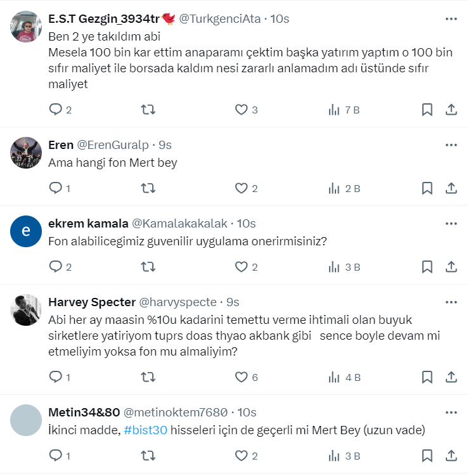Bookmark ekrem kamala's tweet
This screenshot has width=468, height=476.
(427, 267)
